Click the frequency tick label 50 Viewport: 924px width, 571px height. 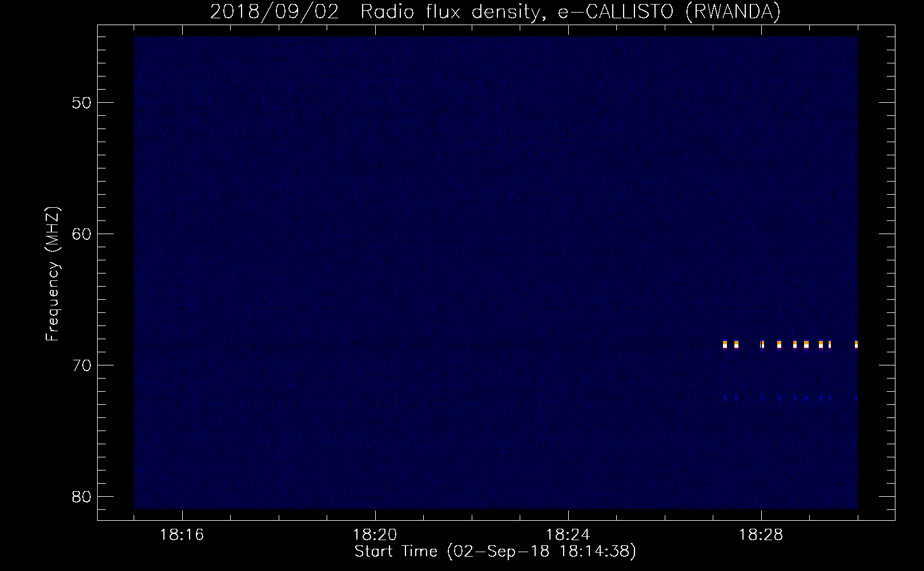tap(82, 103)
